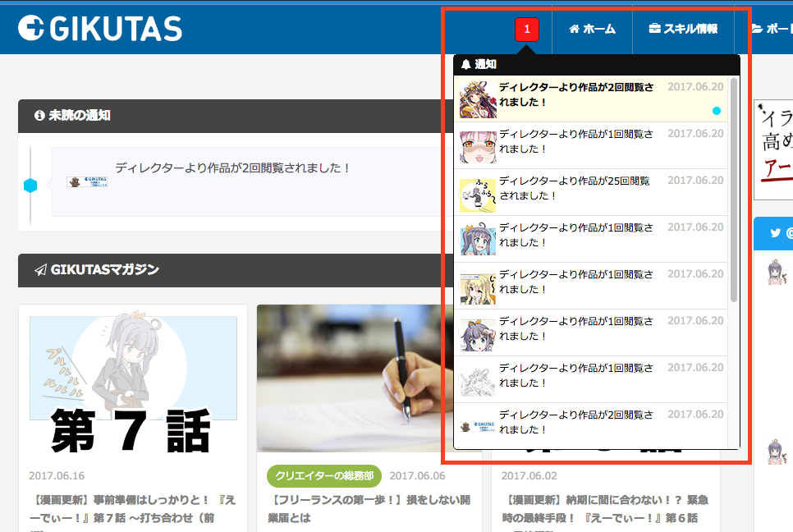Open the 作品が25回閲覧されました notification
This screenshot has height=532, width=793.
590,191
